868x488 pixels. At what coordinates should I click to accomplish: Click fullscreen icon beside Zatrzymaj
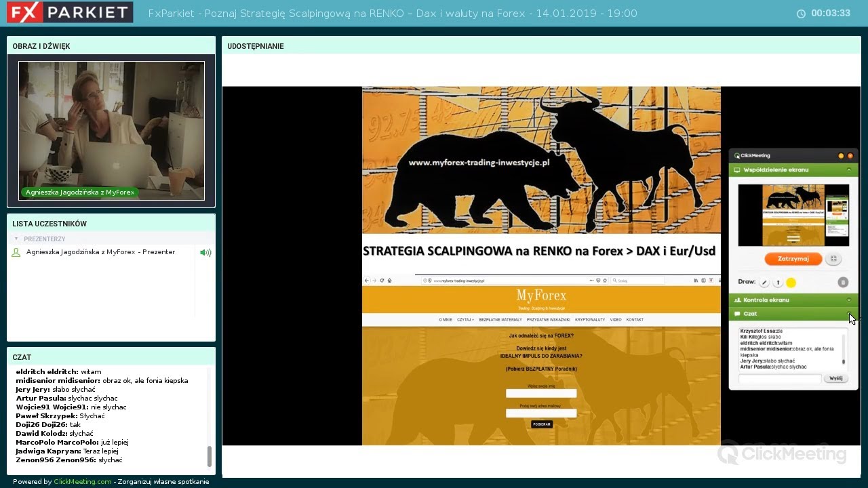[x=833, y=259]
